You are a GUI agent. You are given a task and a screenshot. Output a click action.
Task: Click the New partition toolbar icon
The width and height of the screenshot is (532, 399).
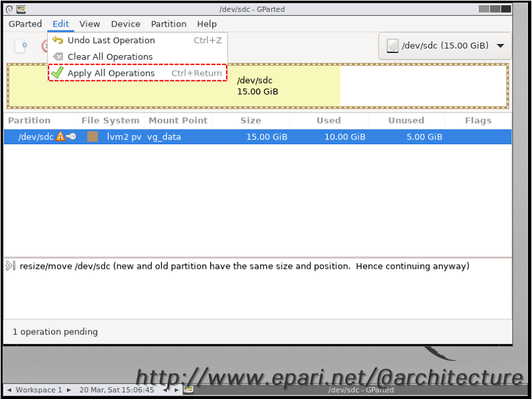pos(21,46)
